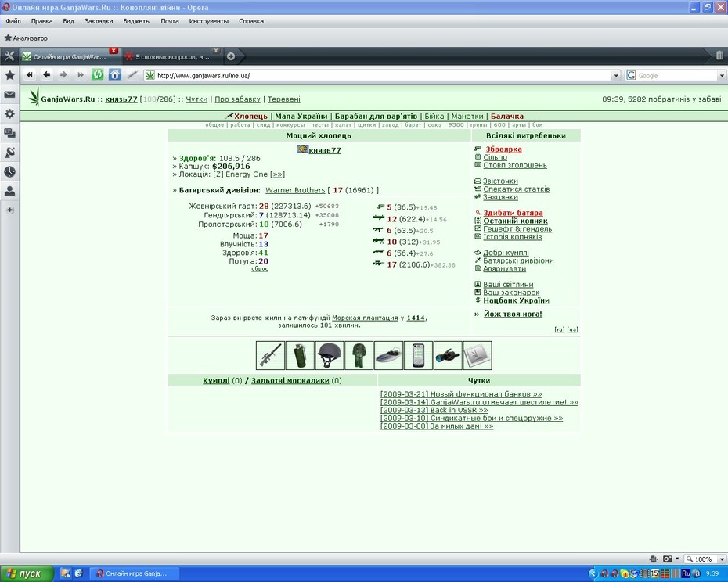The width and height of the screenshot is (728, 582).
Task: Switch language with the [ru] link
Action: 560,329
